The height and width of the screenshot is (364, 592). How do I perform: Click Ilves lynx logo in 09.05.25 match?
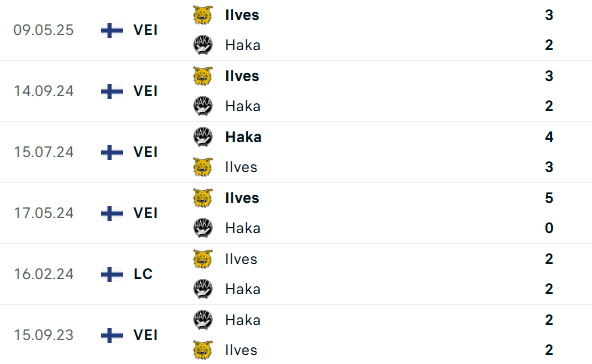[x=203, y=15]
